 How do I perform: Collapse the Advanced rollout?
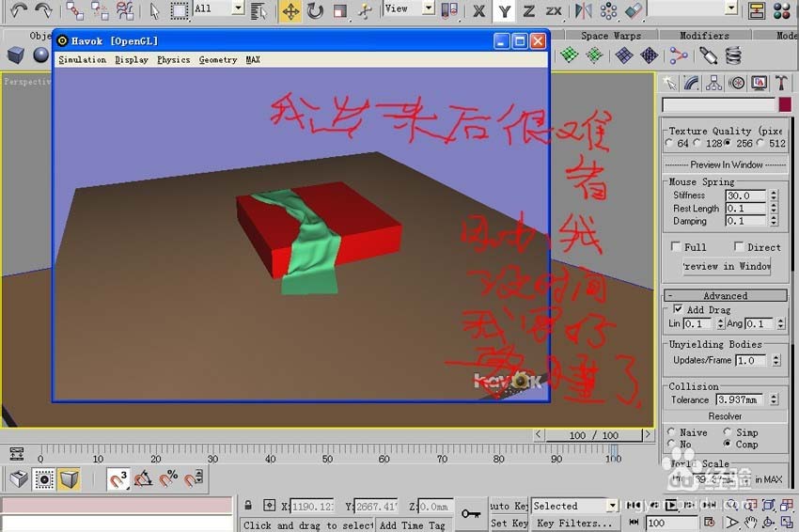click(x=726, y=295)
